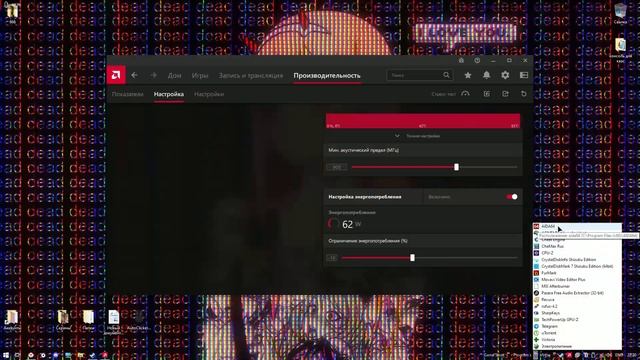This screenshot has width=640, height=360.
Task: Click the stress test gauge icon
Action: click(x=465, y=94)
